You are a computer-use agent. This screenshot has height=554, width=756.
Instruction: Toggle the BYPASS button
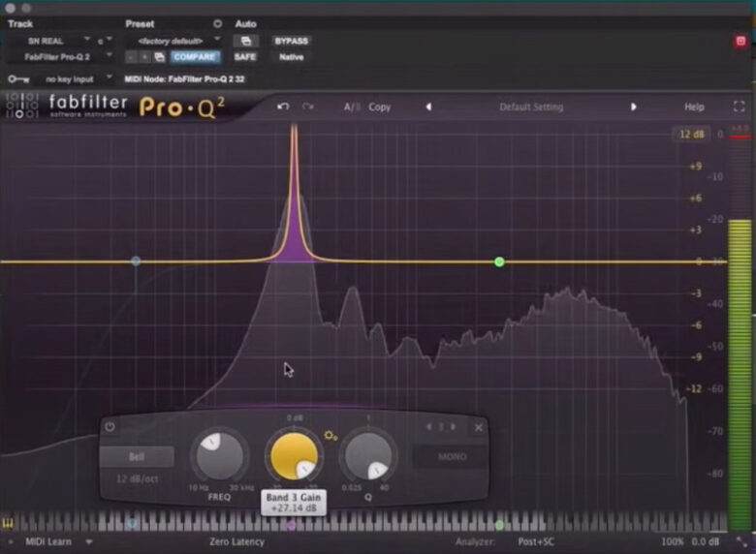click(x=291, y=41)
